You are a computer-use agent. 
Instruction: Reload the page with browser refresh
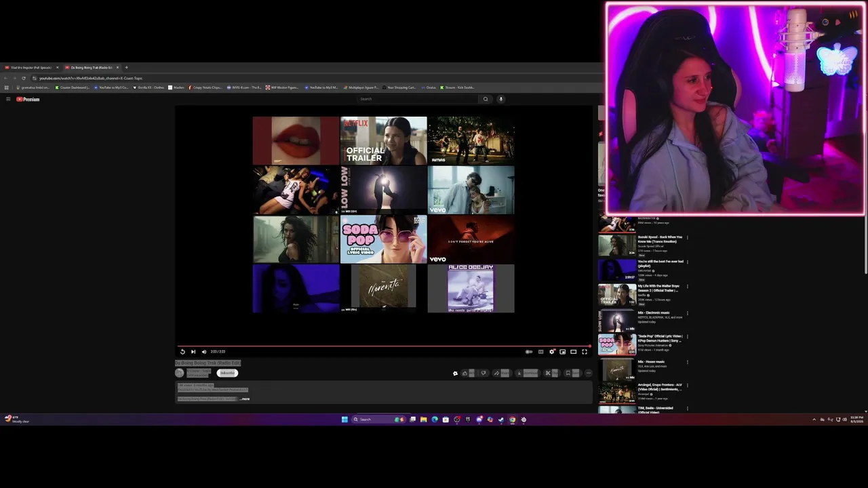point(23,78)
